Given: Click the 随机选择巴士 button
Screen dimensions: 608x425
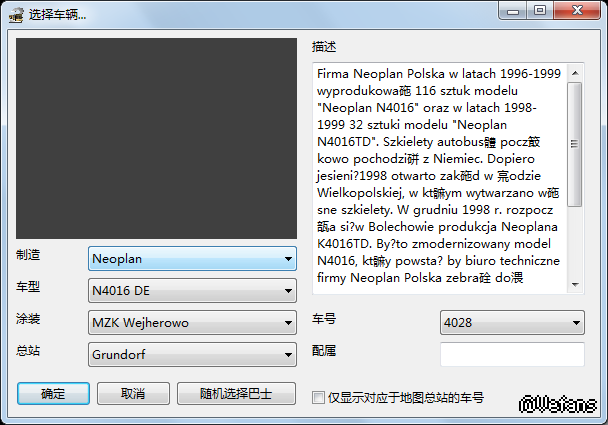Looking at the screenshot, I should pos(236,394).
